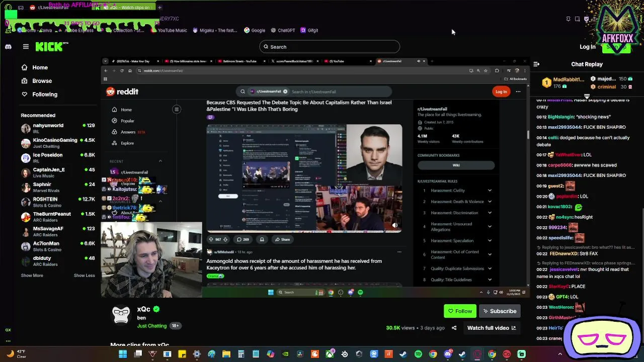This screenshot has width=644, height=362.
Task: Open recommended channel nahyunworld
Action: [x=58, y=128]
